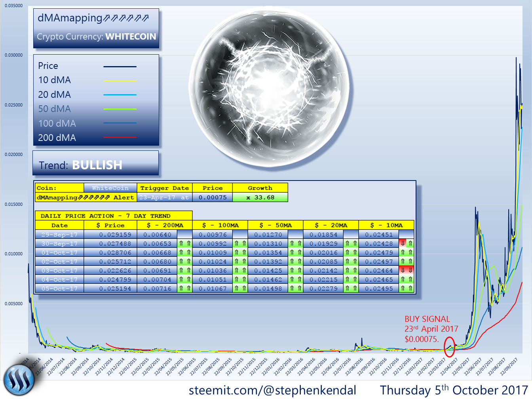Open the steemit.com/@stephenkendal link
Image resolution: width=532 pixels, height=399 pixels.
pos(273,390)
